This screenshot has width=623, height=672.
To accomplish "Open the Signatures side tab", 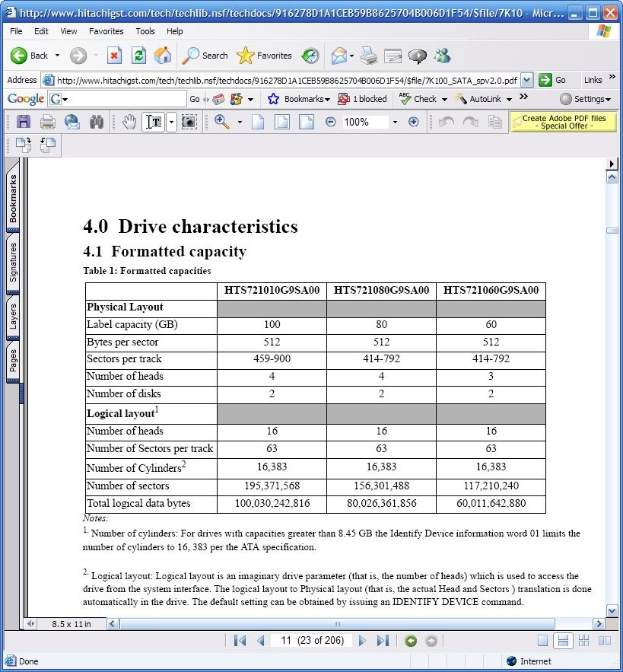I will pos(13,263).
